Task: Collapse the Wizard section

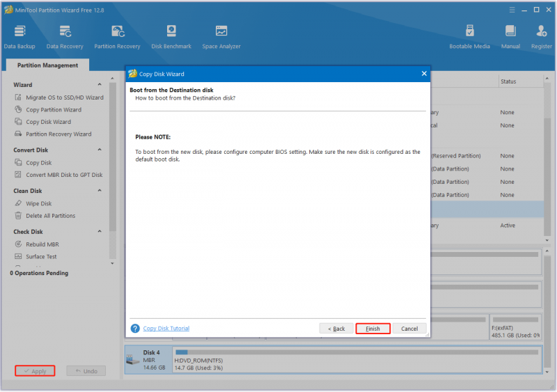Action: pos(100,84)
